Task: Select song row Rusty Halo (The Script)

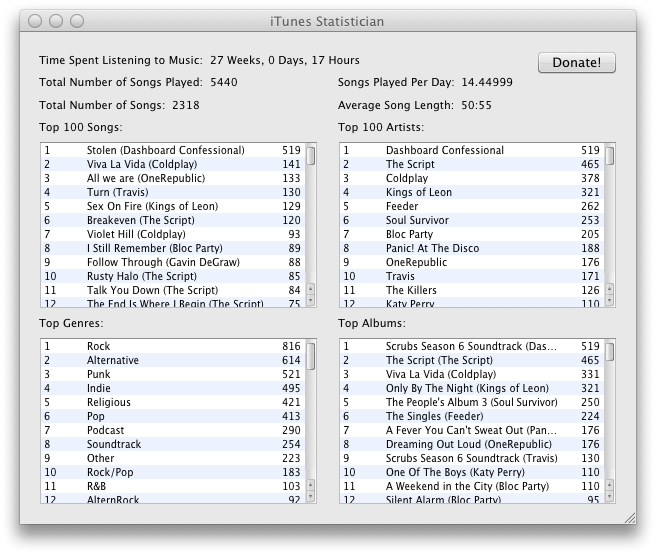Action: pyautogui.click(x=173, y=276)
